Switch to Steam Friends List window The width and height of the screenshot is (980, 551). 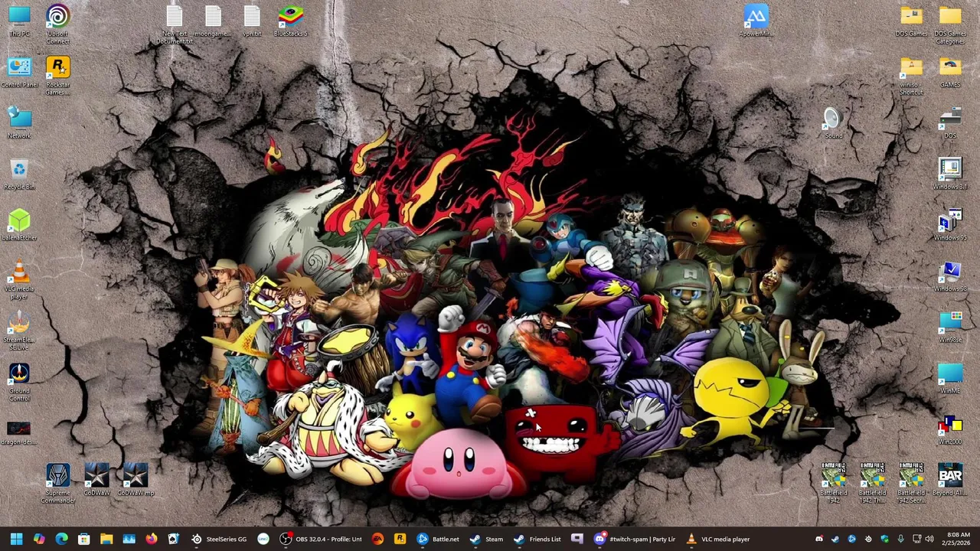[x=537, y=539]
